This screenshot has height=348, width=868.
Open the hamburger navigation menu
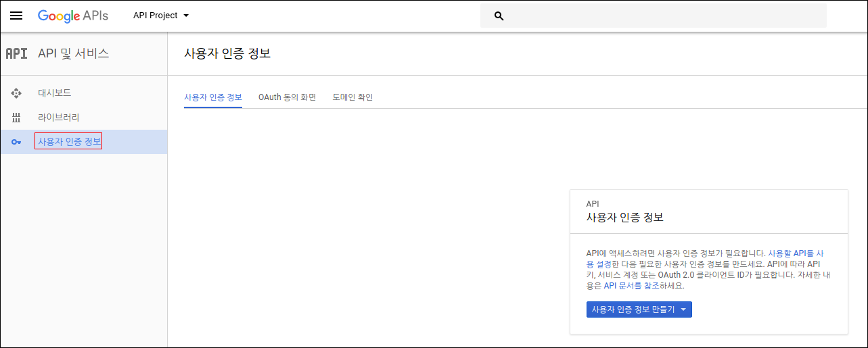[x=16, y=16]
